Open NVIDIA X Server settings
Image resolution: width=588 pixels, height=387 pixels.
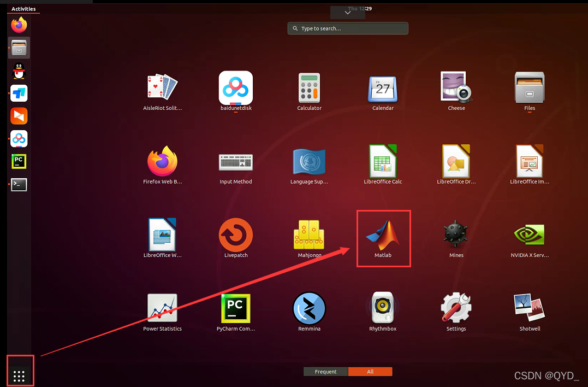click(x=529, y=234)
